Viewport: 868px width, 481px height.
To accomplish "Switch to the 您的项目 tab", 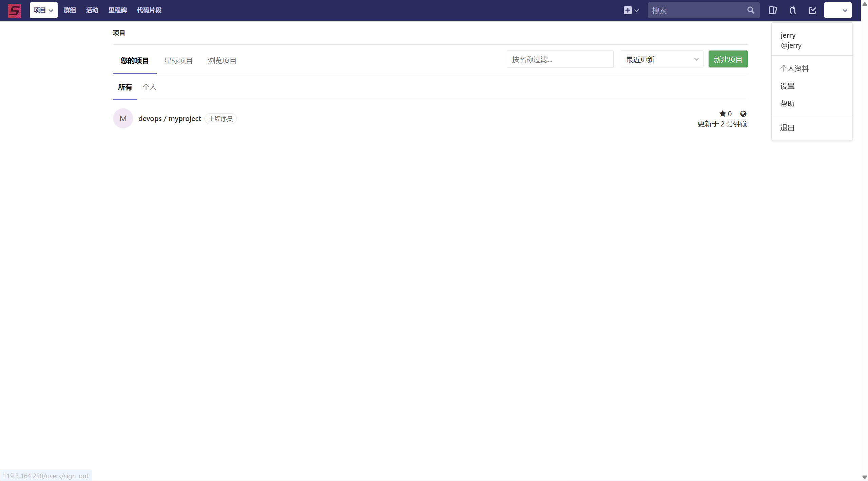I will 135,61.
